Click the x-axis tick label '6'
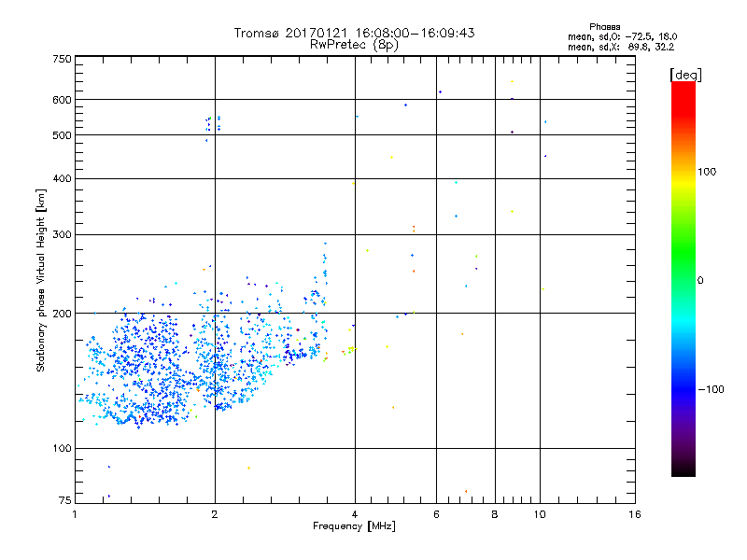 [x=436, y=514]
